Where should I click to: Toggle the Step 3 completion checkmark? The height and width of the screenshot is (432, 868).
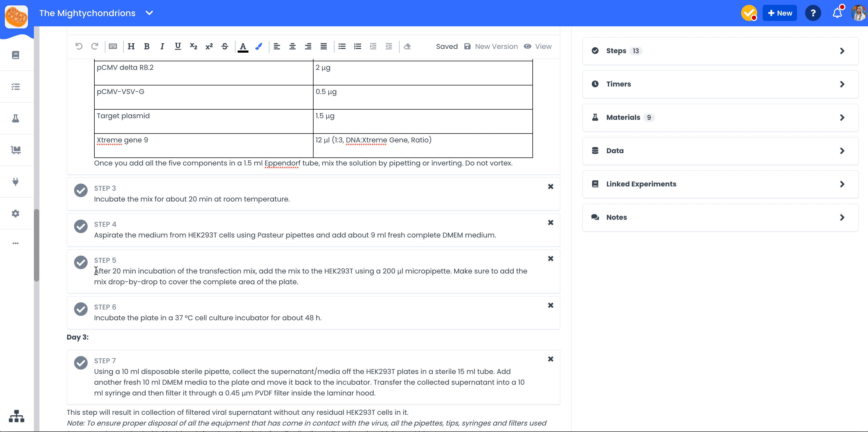pos(81,190)
